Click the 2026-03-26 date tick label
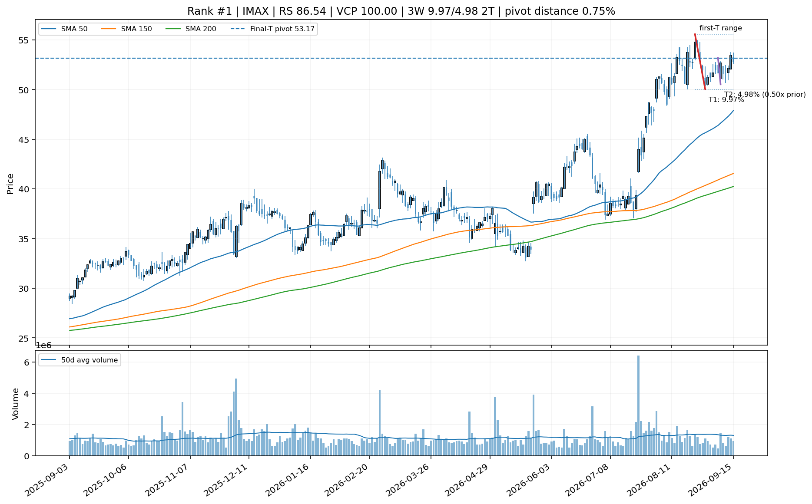The image size is (812, 504). coord(408,480)
